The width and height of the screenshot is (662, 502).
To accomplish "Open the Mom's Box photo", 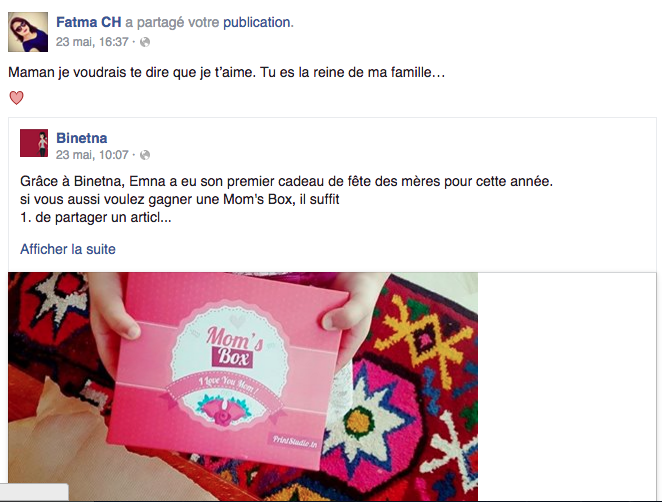I will 243,386.
